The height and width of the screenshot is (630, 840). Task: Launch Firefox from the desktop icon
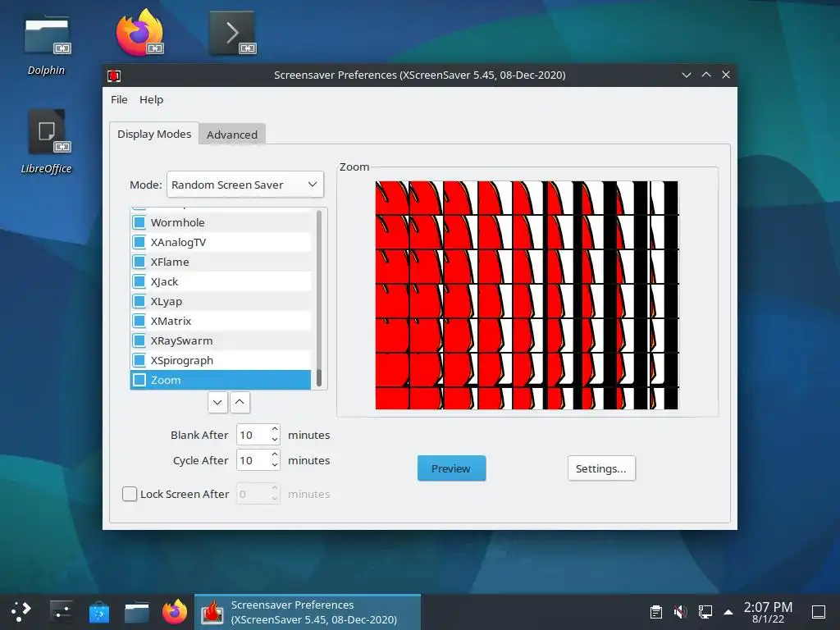click(x=139, y=33)
